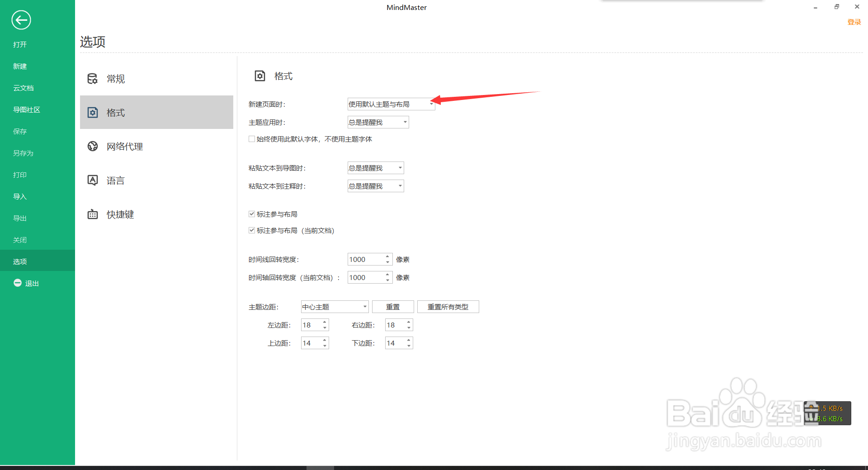Image resolution: width=868 pixels, height=470 pixels.
Task: Select 选项 in the left menu
Action: coord(38,261)
